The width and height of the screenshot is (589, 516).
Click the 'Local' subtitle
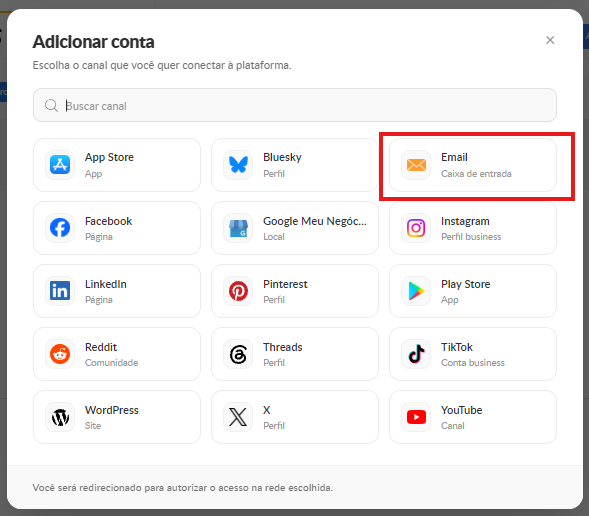click(273, 237)
